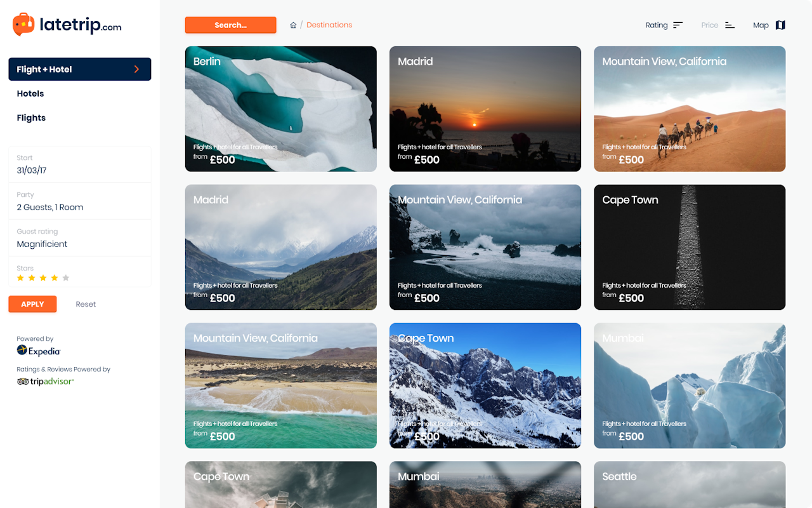Open Mountain View sandy coastline card

[281, 385]
